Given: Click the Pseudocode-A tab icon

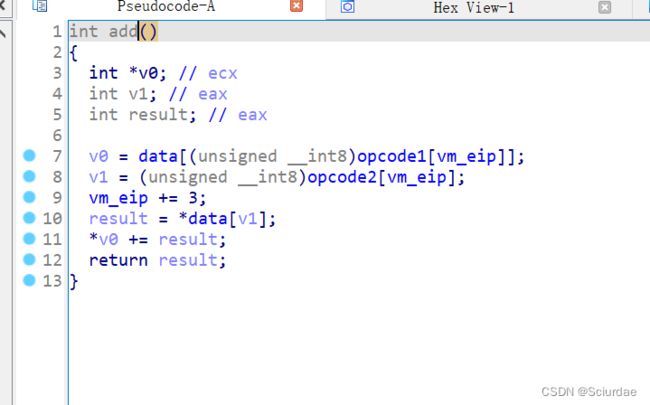Looking at the screenshot, I should (x=40, y=6).
